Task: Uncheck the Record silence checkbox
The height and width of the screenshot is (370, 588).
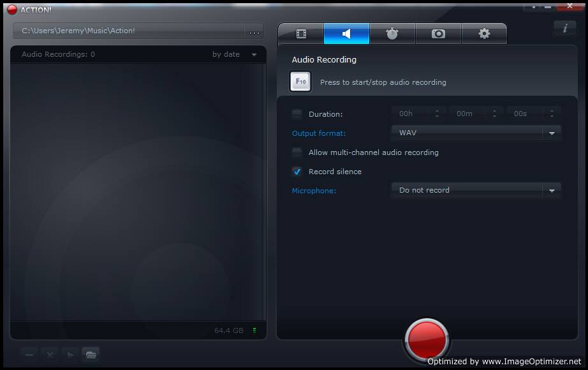Action: pyautogui.click(x=297, y=172)
